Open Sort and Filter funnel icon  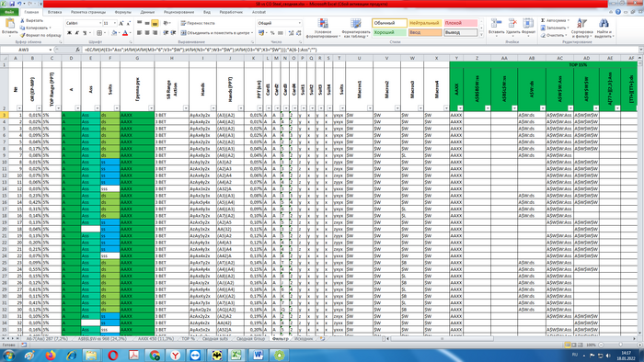[x=581, y=23]
